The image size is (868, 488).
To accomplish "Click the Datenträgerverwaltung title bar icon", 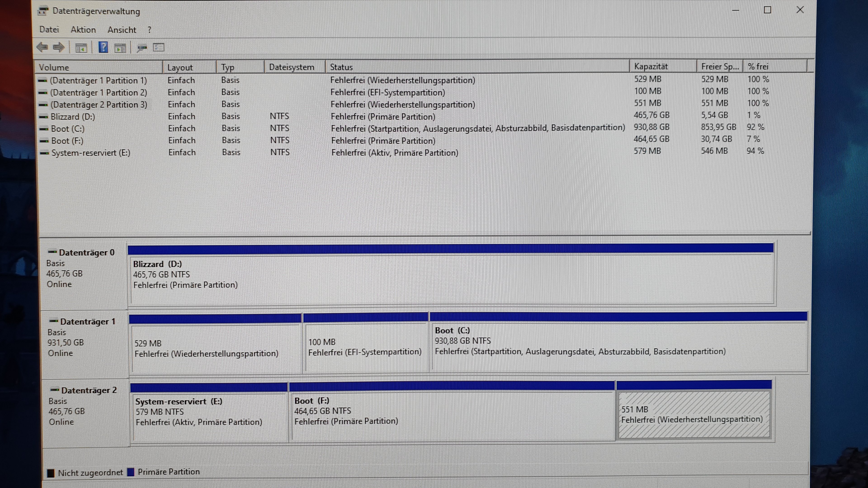I will (x=43, y=11).
